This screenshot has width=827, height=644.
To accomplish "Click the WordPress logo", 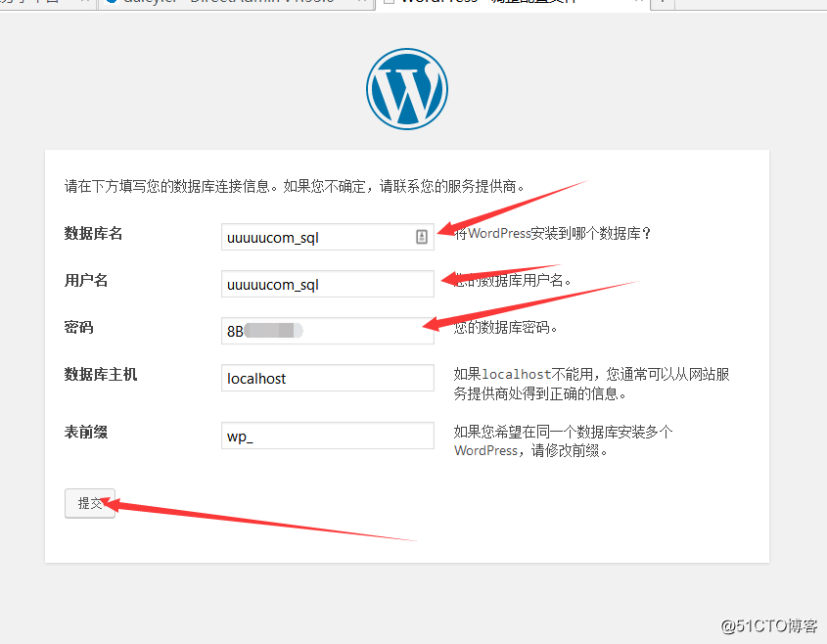I will [x=407, y=89].
